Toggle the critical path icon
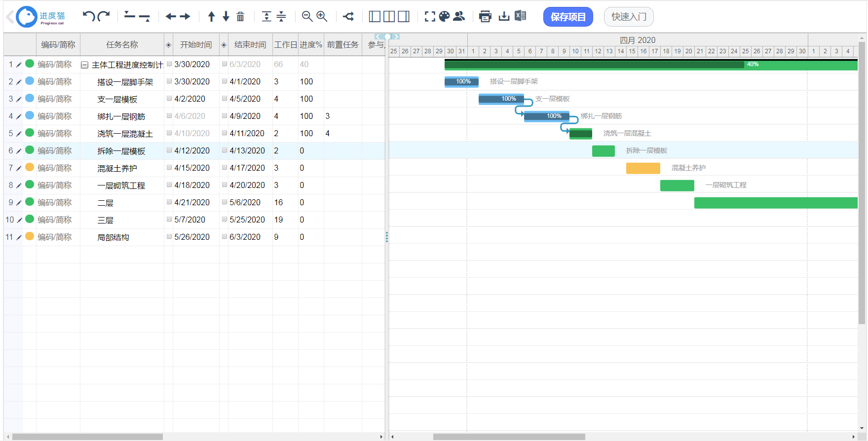This screenshot has width=868, height=441. [x=348, y=16]
